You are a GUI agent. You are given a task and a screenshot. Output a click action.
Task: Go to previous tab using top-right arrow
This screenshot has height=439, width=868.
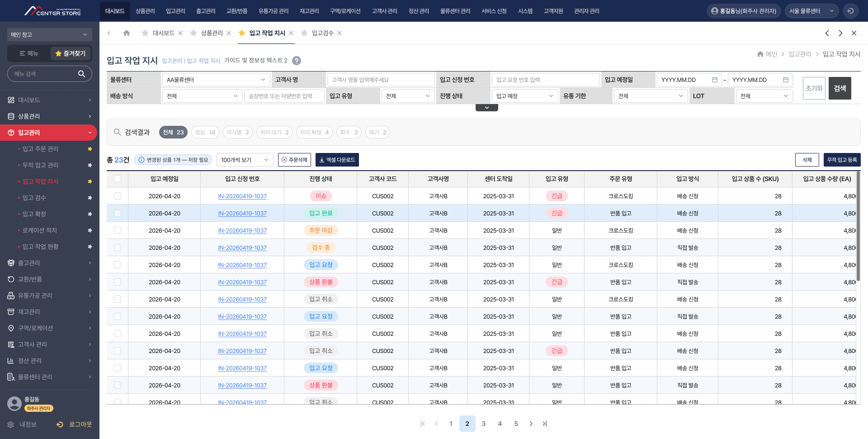[827, 33]
